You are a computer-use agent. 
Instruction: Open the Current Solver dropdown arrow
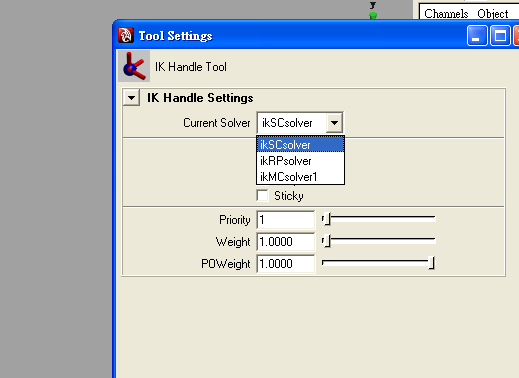pyautogui.click(x=334, y=123)
